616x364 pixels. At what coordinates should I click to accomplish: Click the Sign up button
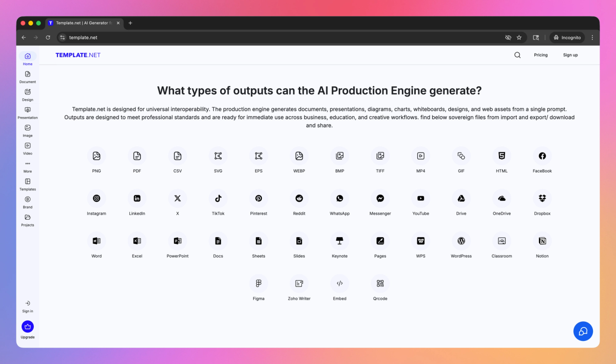click(x=570, y=54)
